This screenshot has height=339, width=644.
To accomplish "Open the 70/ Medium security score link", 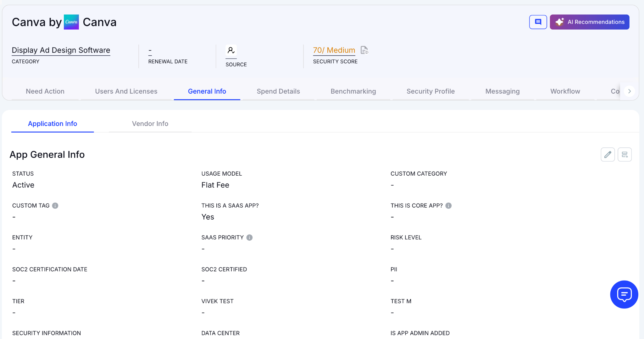I will coord(334,50).
